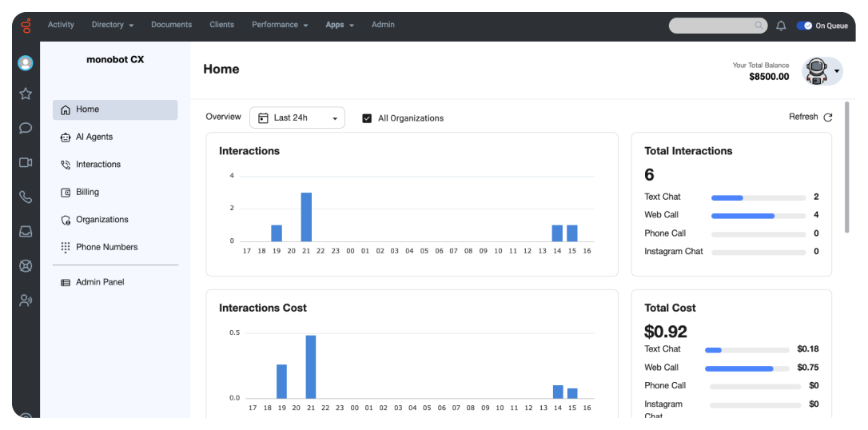Viewport: 868px width, 430px height.
Task: Click the user avatar icon in left sidebar
Action: (x=26, y=63)
